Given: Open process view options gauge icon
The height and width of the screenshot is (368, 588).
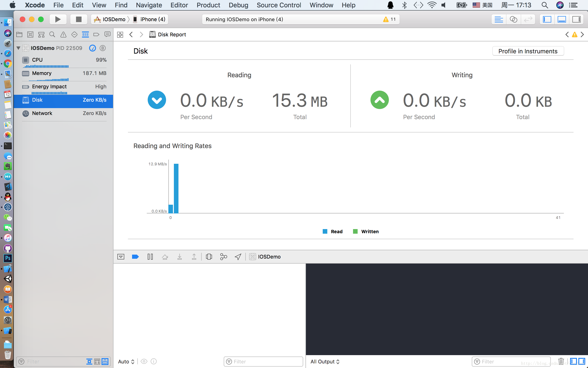Looking at the screenshot, I should [x=93, y=48].
